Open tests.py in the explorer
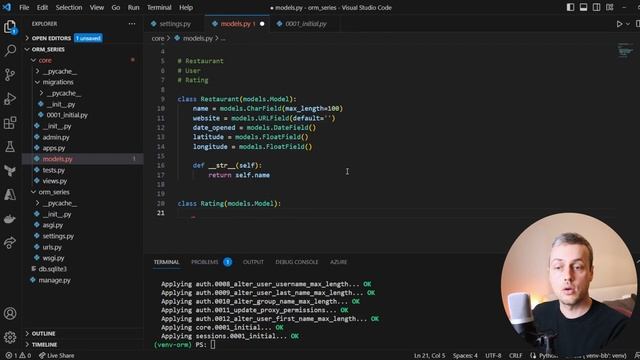The height and width of the screenshot is (360, 640). (54, 170)
